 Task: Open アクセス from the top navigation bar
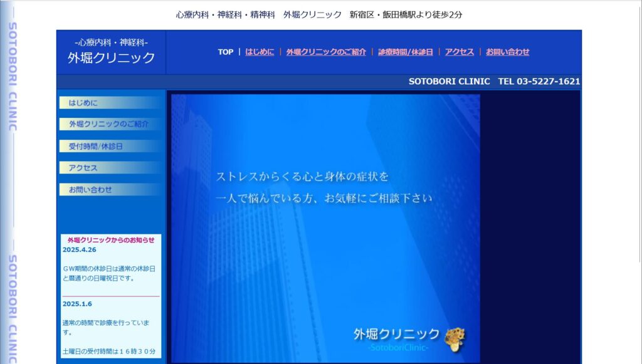tap(460, 52)
